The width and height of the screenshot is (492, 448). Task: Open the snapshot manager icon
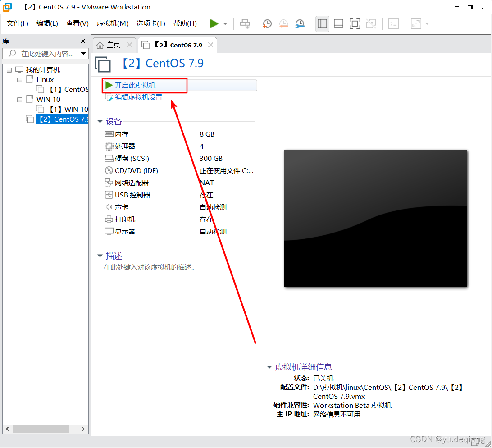click(300, 23)
